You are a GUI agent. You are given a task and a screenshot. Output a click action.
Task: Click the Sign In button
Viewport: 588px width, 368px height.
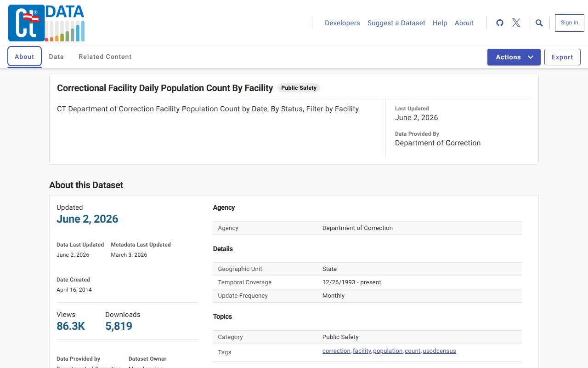point(570,23)
